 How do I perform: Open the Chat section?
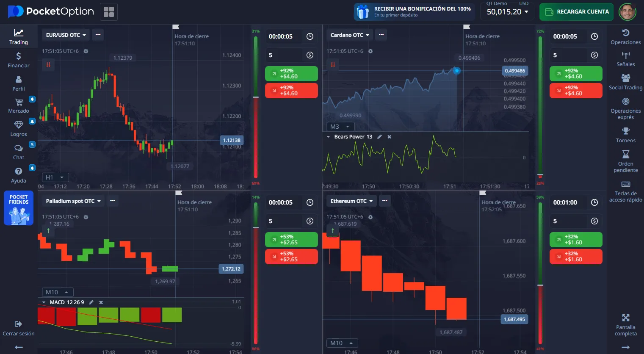[x=19, y=152]
